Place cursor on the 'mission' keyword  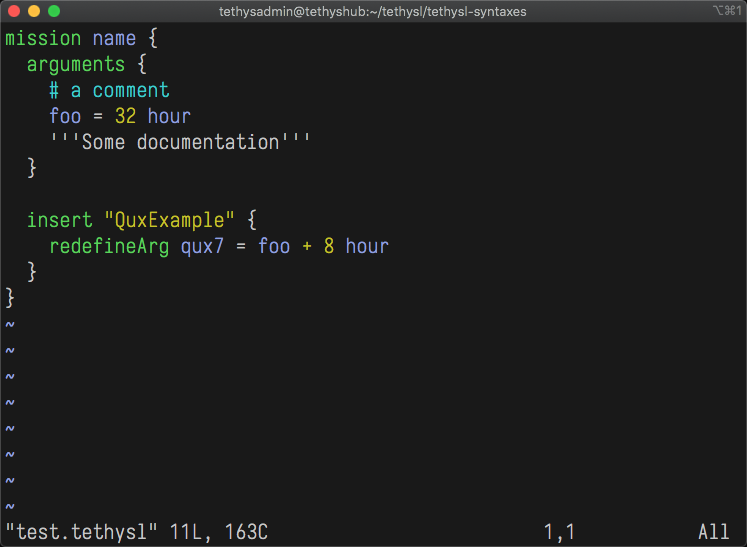point(43,39)
